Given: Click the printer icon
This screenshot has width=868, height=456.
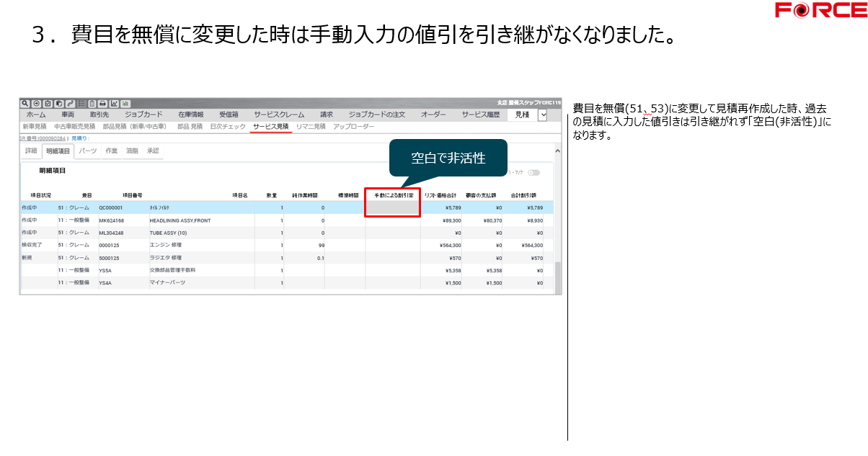Looking at the screenshot, I should tap(103, 104).
